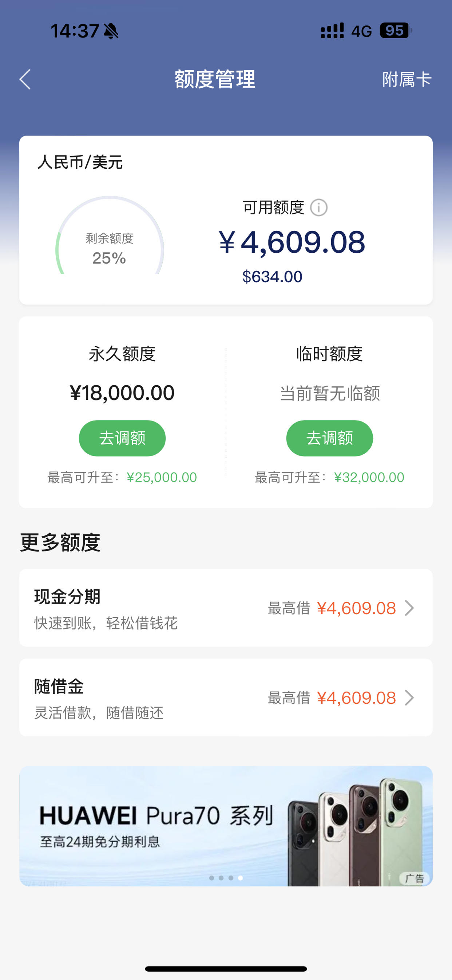
Task: Select the last banner pagination dot
Action: tap(241, 878)
